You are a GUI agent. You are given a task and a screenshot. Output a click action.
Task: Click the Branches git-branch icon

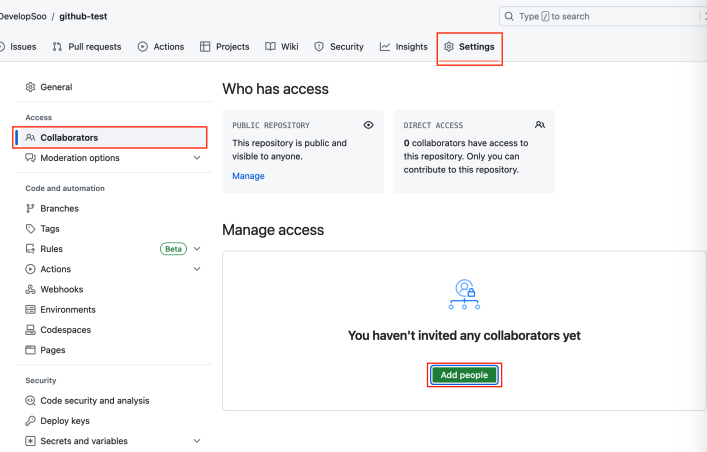(x=30, y=208)
